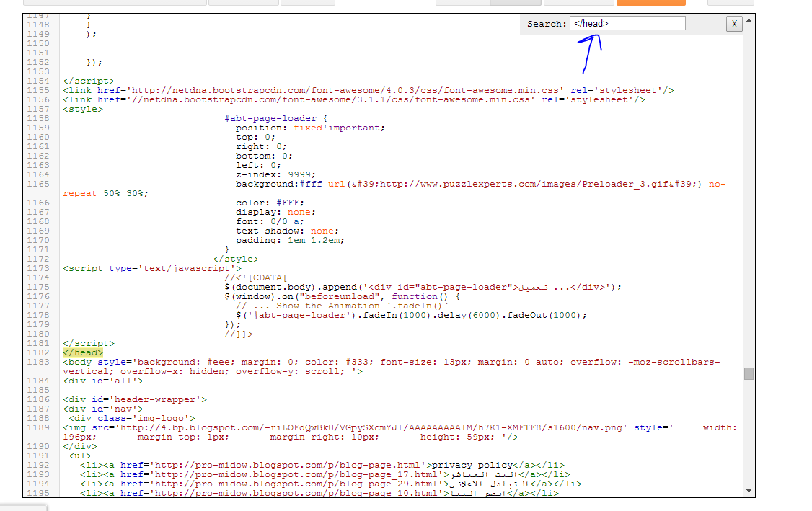The height and width of the screenshot is (511, 812).
Task: Close the search bar with the X button
Action: 734,24
